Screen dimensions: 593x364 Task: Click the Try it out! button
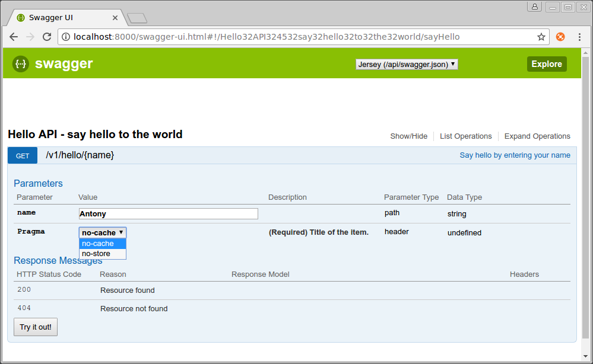35,327
